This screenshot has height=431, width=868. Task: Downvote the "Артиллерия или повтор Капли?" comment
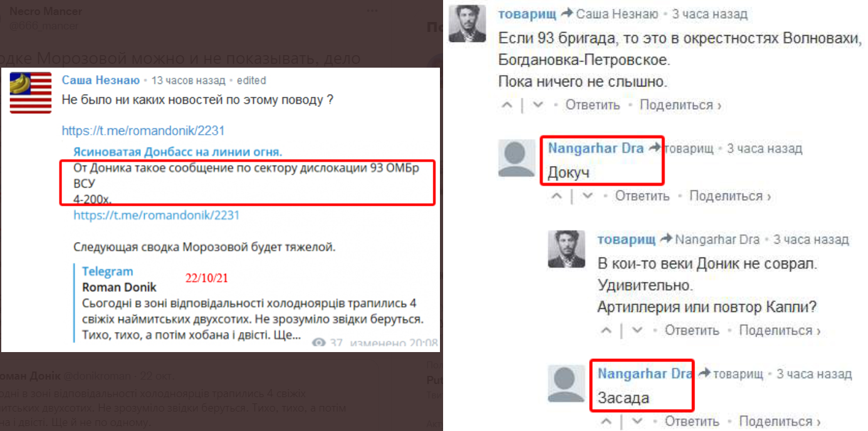637,330
